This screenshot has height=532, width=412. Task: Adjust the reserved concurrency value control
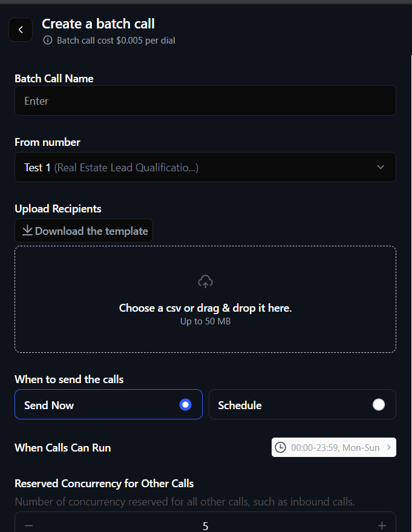205,525
